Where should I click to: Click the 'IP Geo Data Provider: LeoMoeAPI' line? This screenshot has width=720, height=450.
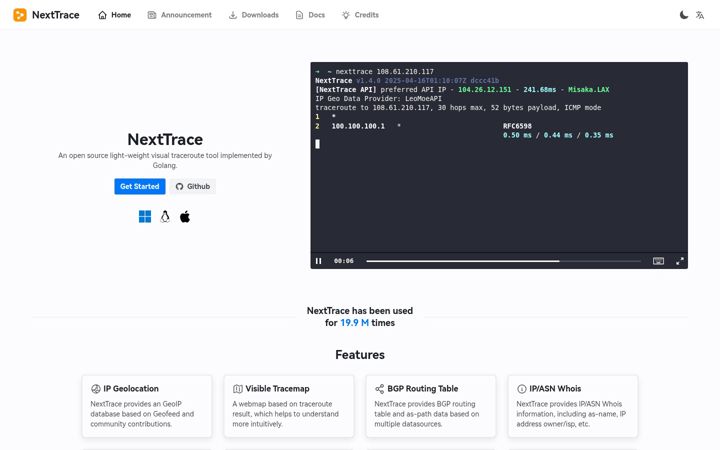click(378, 99)
